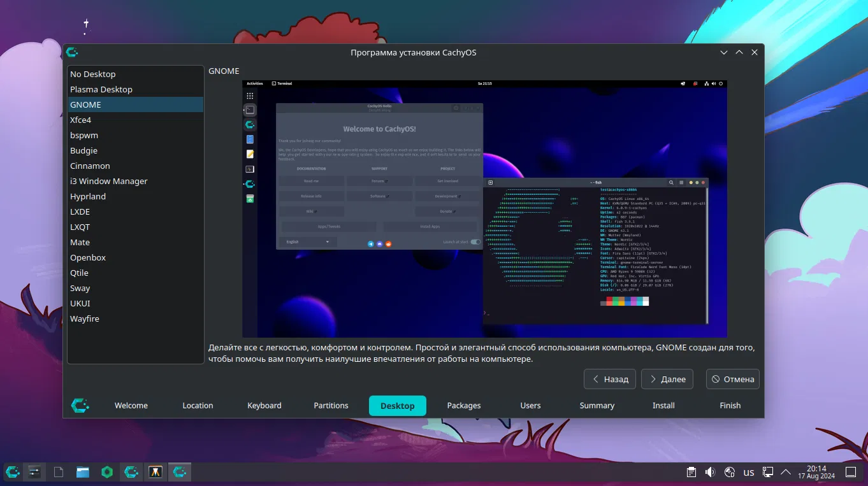Open the Partitions step

pyautogui.click(x=331, y=406)
